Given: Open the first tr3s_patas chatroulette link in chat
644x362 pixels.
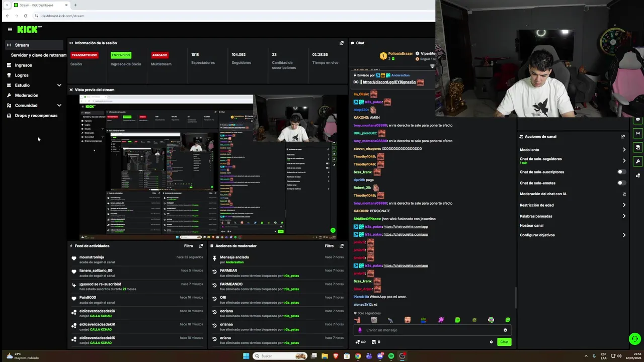Looking at the screenshot, I should [x=406, y=227].
